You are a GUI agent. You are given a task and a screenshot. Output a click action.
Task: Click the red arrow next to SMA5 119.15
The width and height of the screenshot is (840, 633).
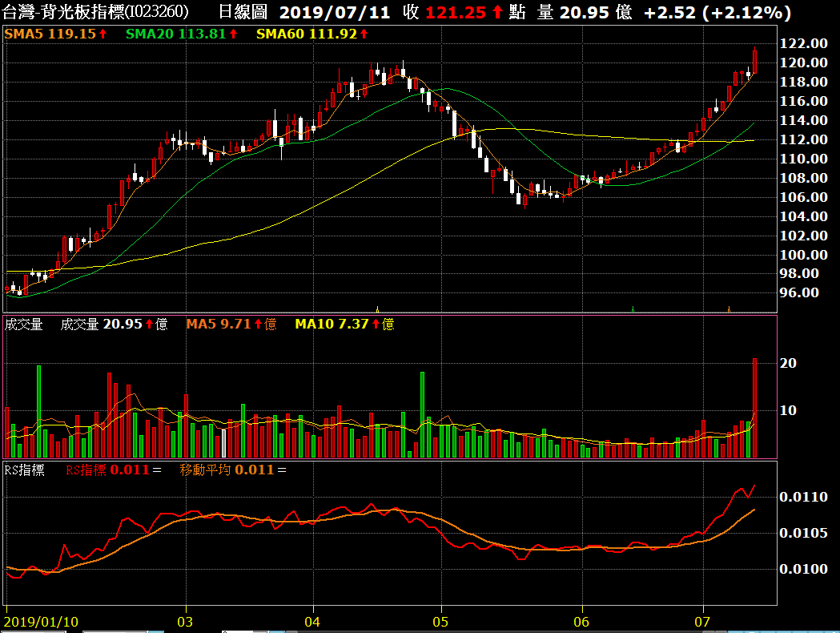tap(103, 34)
